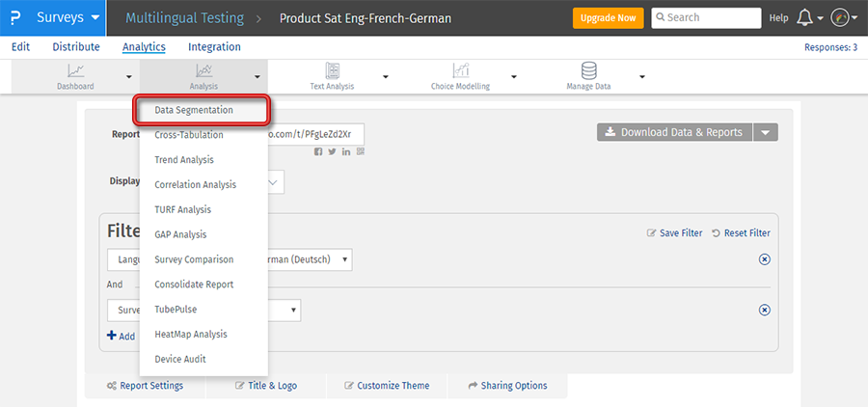The image size is (868, 407).
Task: Click the Text Analysis icon
Action: 332,70
